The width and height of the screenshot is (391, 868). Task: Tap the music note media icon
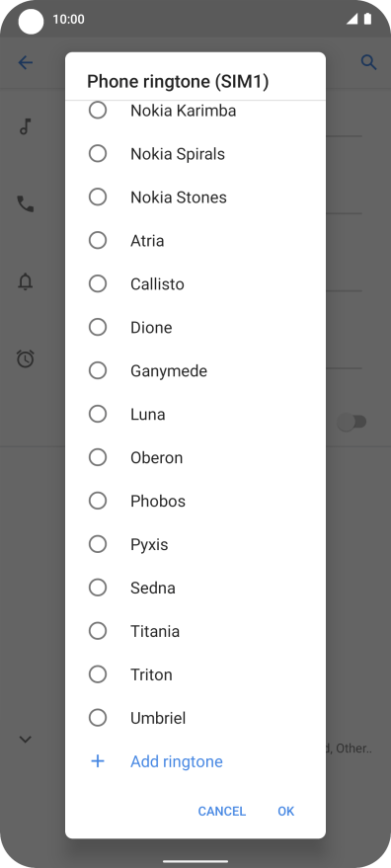pos(25,126)
